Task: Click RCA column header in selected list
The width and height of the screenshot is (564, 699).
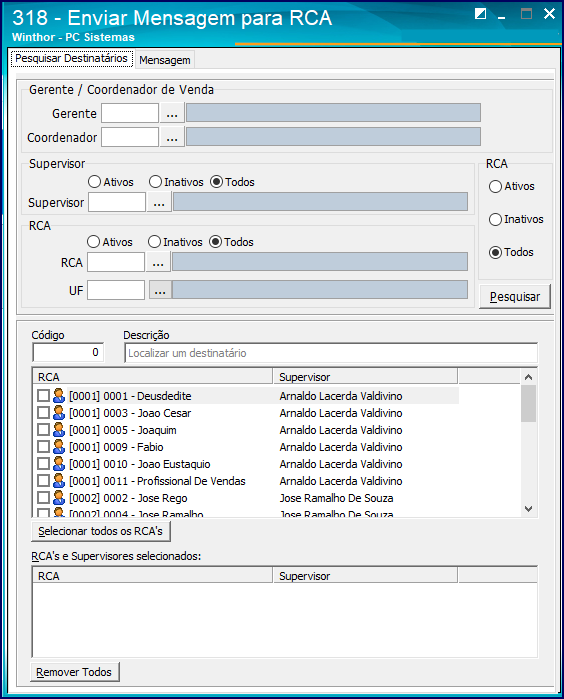Action: [x=152, y=576]
